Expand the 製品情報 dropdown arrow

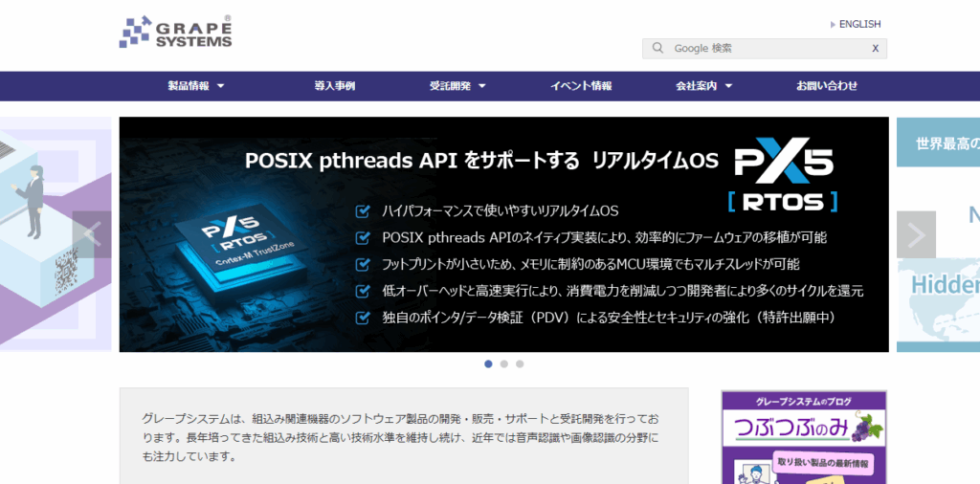(221, 86)
